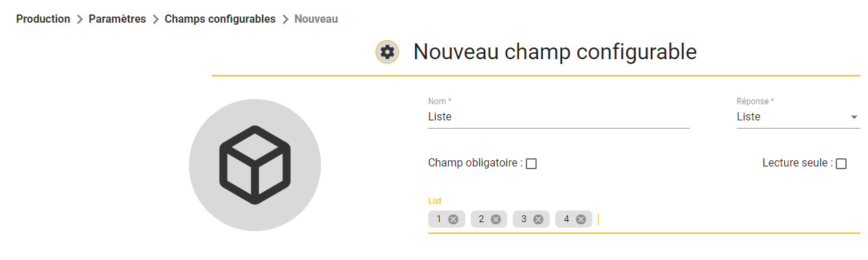Screen dimensions: 868x260
Task: Go to Production in the breadcrumb
Action: [x=43, y=19]
